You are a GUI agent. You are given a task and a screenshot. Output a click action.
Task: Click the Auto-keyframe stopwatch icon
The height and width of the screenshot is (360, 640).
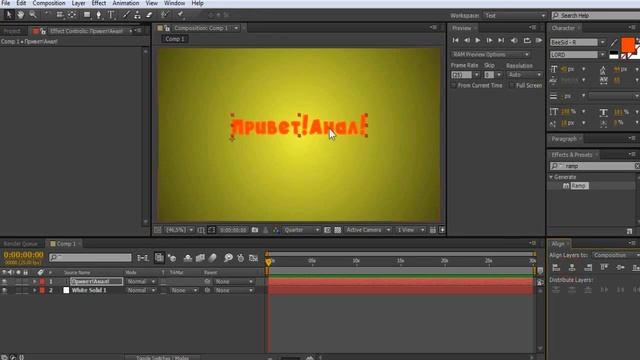241,258
